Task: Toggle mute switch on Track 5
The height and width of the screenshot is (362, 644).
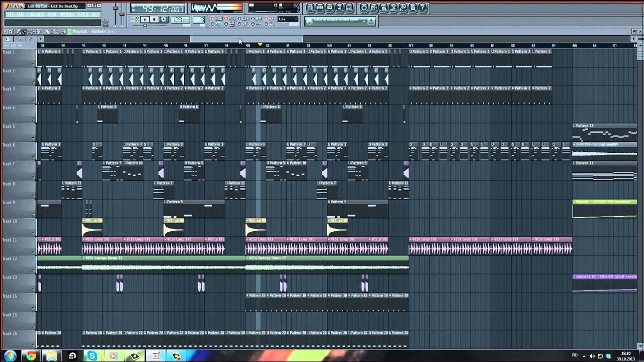Action: 34,138
